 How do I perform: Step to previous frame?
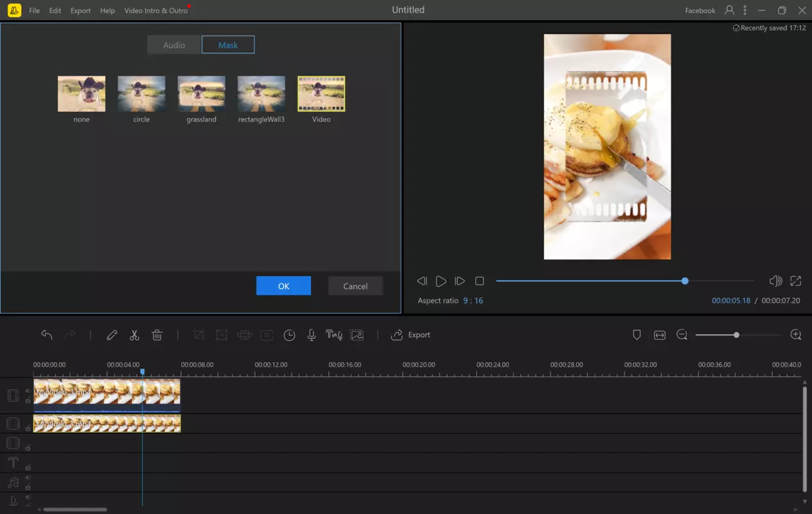[x=422, y=281]
